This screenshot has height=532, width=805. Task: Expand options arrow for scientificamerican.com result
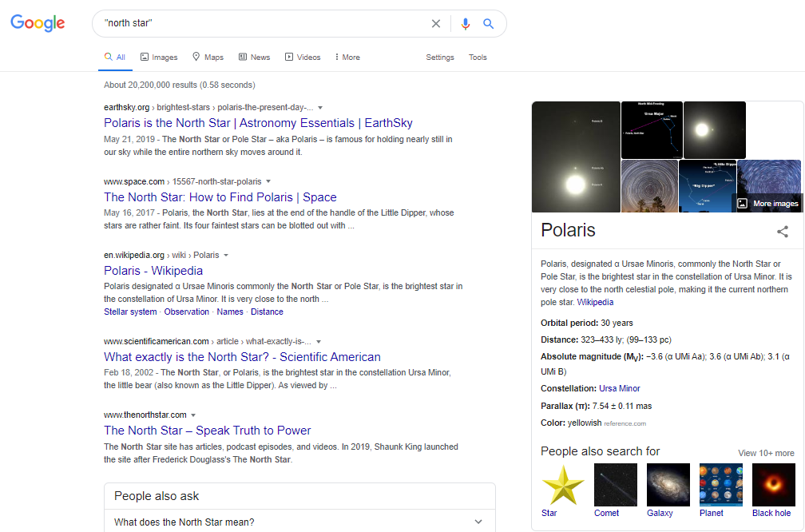[319, 342]
